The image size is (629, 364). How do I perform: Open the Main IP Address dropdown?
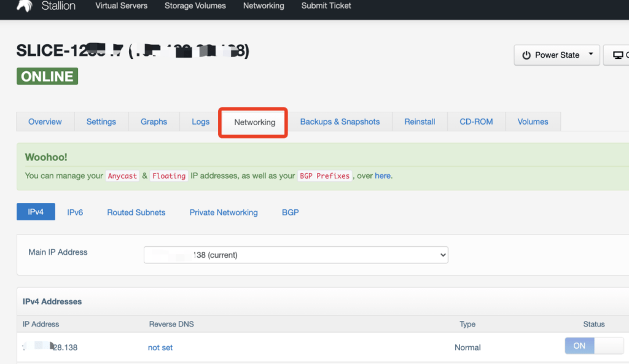pos(295,255)
